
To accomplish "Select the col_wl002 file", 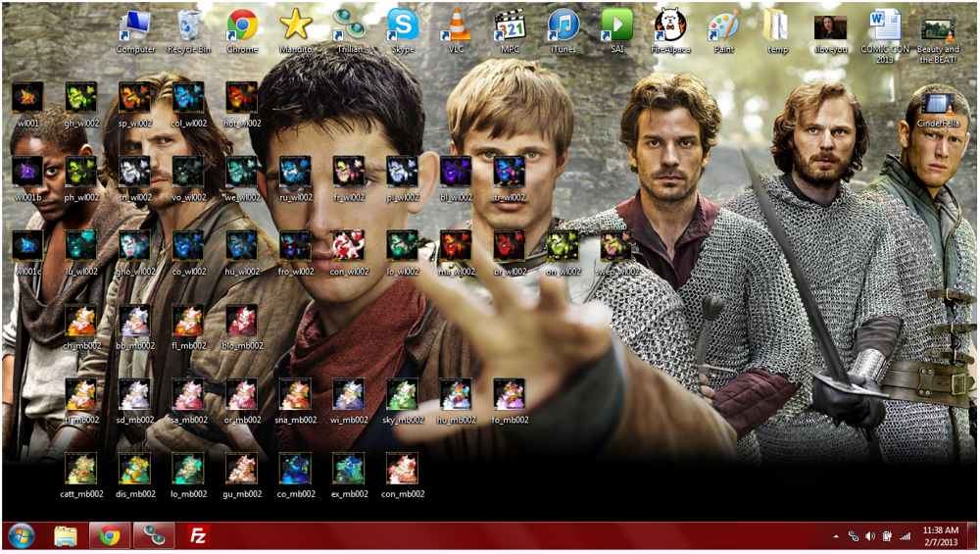I will point(188,105).
